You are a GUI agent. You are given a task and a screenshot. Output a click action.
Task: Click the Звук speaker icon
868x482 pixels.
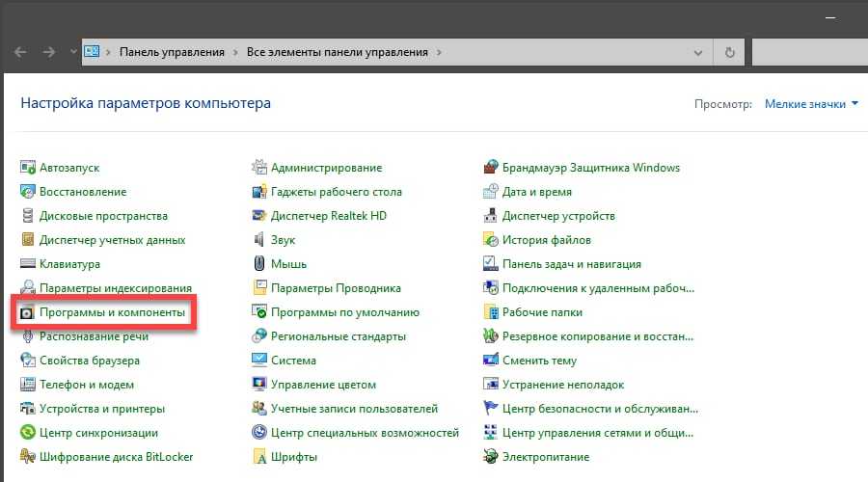[x=259, y=240]
